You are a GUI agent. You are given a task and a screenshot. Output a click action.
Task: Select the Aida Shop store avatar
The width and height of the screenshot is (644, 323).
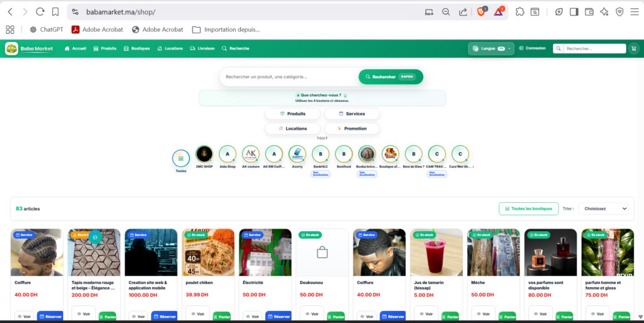(228, 154)
